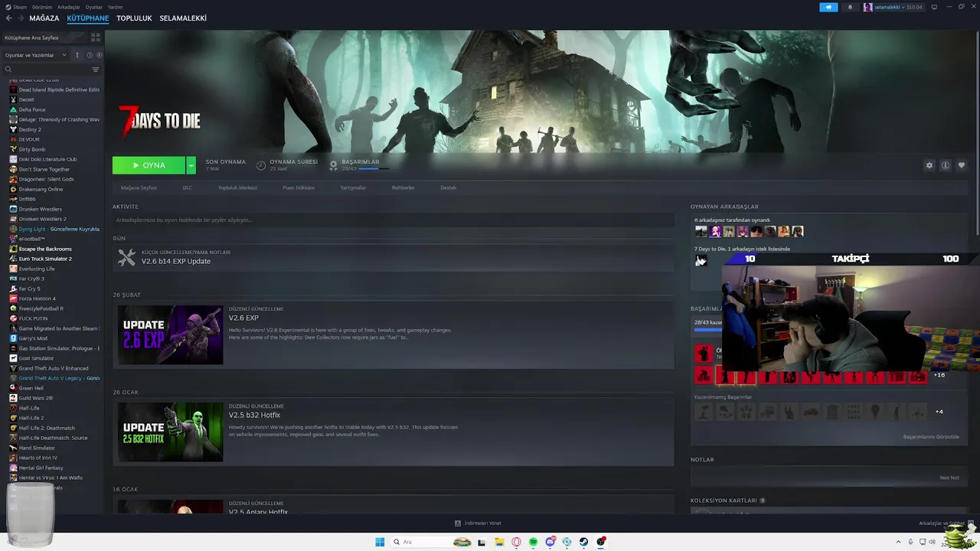This screenshot has width=980, height=551.
Task: Open Steam announcements megaphone button
Action: pos(828,7)
